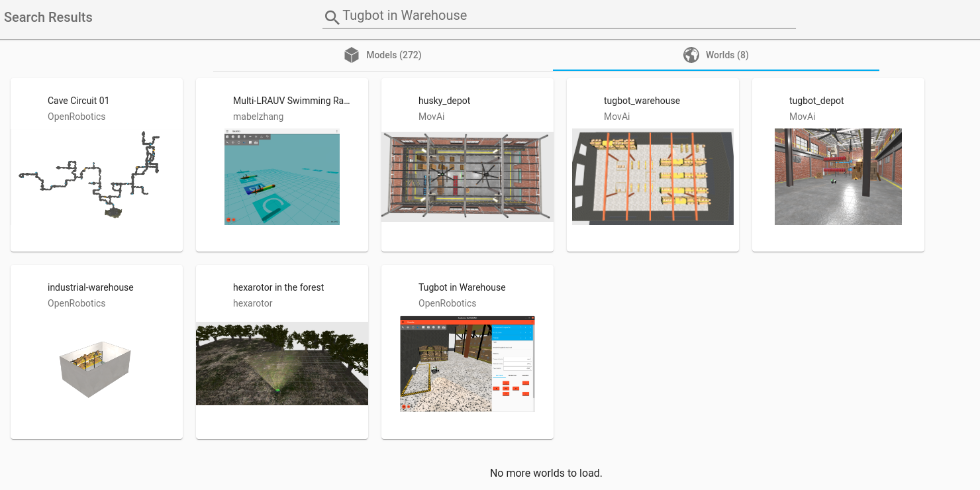
Task: Click the search magnifier icon
Action: pyautogui.click(x=331, y=17)
